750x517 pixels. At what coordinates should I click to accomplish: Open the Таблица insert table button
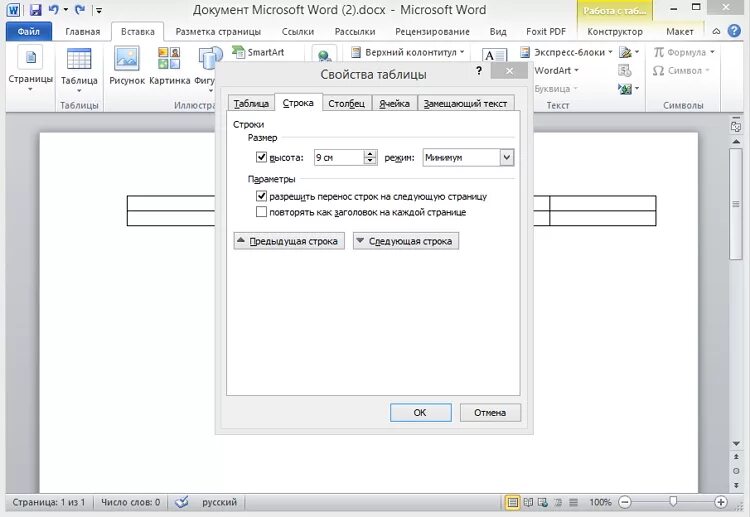pos(79,70)
